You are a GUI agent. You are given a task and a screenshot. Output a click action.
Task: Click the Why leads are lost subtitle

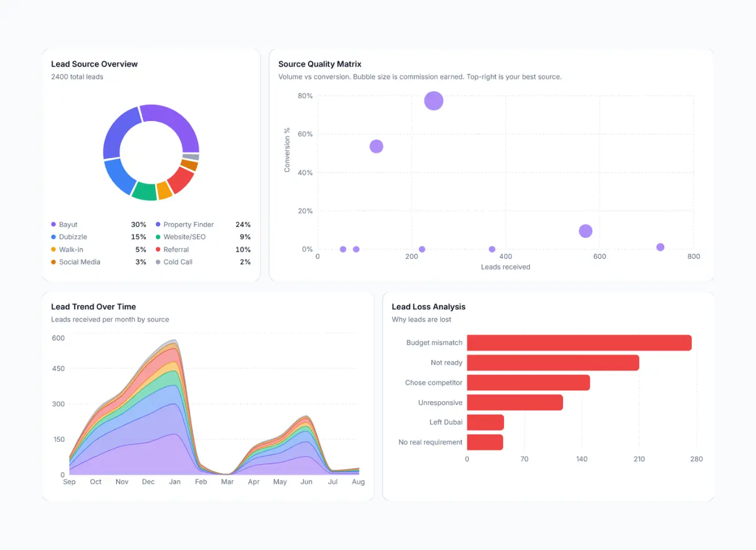point(422,320)
